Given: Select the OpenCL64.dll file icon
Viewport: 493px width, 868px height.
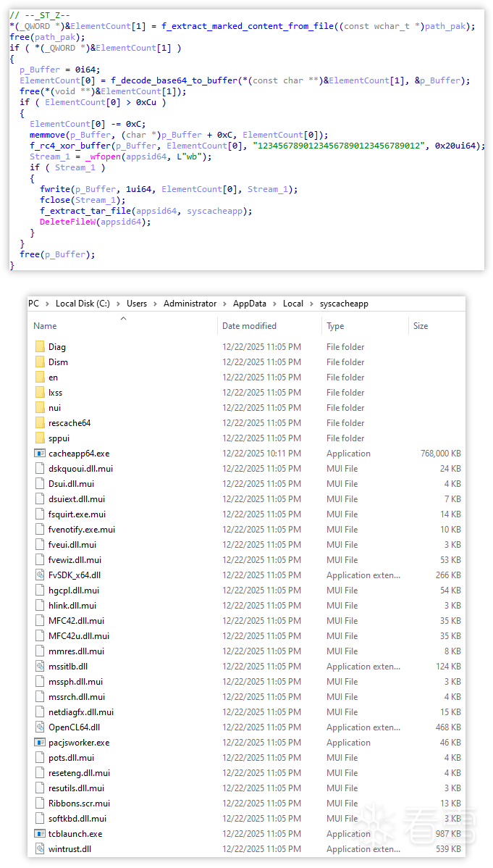Looking at the screenshot, I should (40, 727).
